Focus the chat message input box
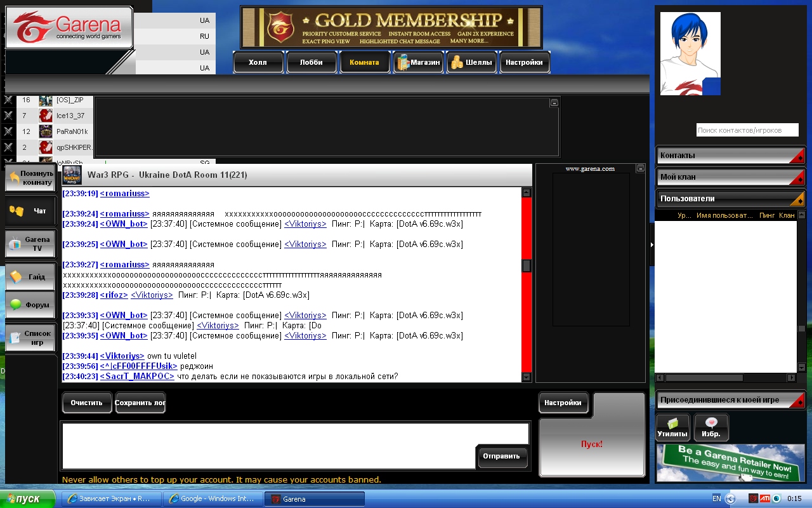Viewport: 812px width, 508px height. [x=269, y=446]
